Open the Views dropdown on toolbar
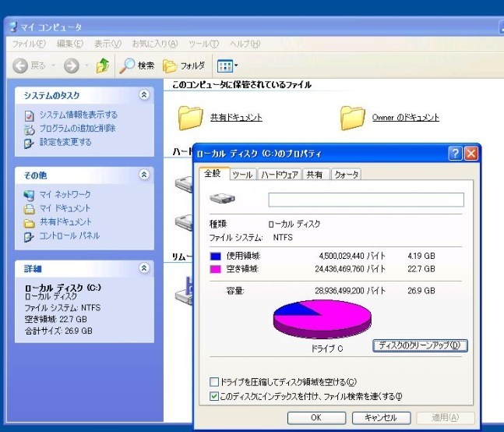Image resolution: width=504 pixels, height=432 pixels. [x=227, y=66]
